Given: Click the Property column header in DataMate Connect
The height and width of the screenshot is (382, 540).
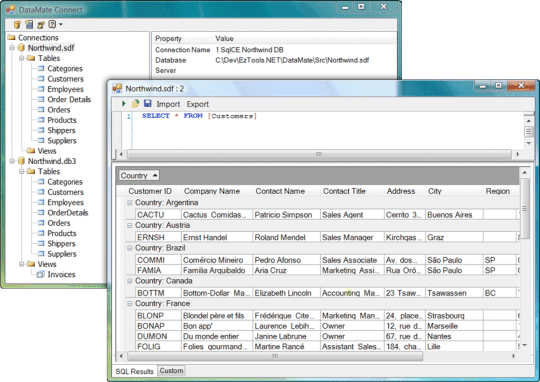Looking at the screenshot, I should (168, 39).
